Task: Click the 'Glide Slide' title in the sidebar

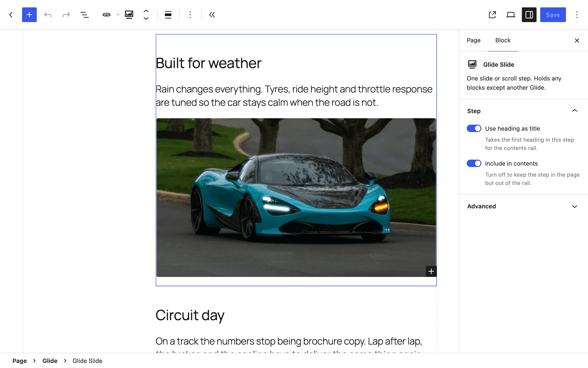Action: click(499, 64)
